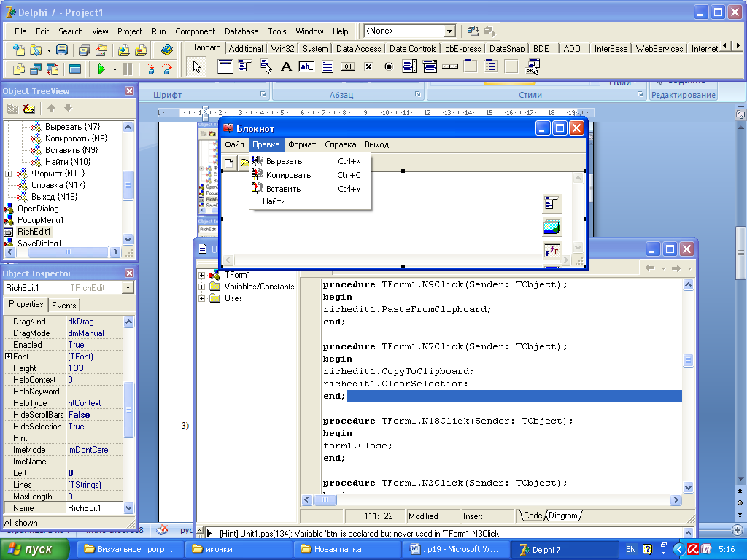Select Выход {N18} in Object TreeView
Image resolution: width=747 pixels, height=560 pixels.
coord(54,197)
